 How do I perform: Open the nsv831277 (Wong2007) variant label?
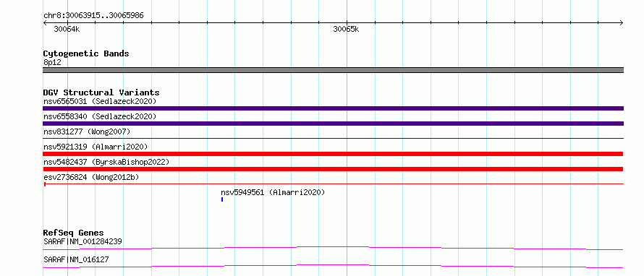point(87,131)
